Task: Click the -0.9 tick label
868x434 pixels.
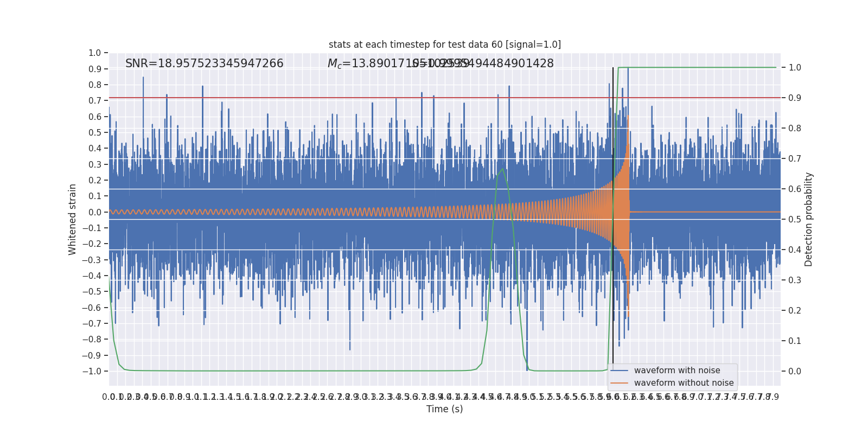Action: 92,355
